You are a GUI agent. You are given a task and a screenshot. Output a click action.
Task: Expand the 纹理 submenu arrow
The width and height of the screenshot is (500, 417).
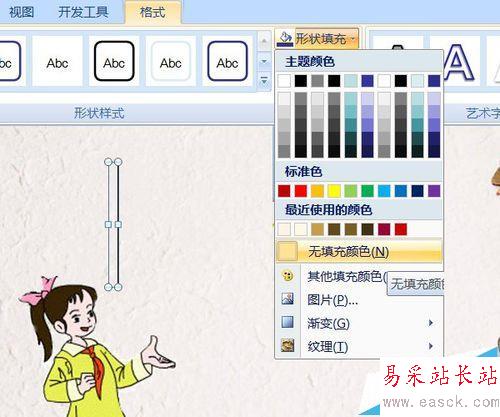431,346
